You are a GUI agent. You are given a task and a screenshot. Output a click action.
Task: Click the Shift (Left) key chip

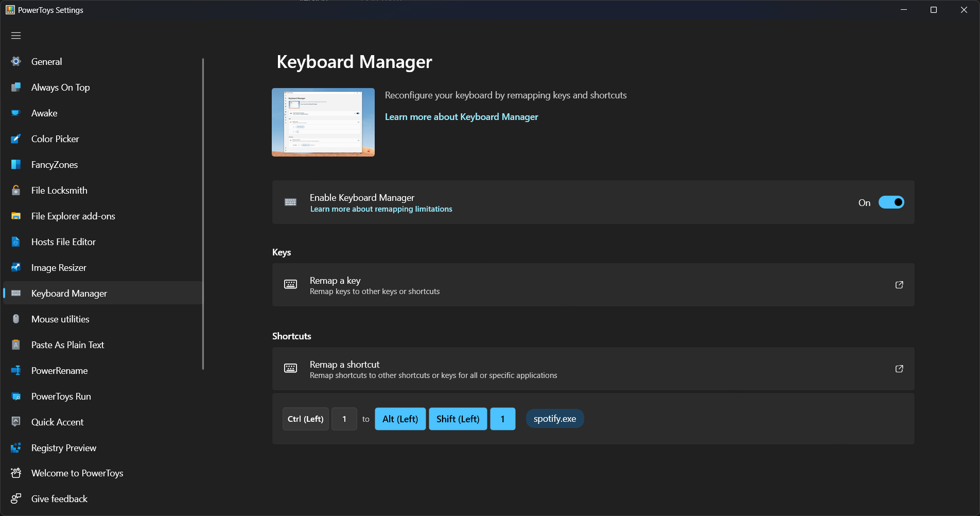pyautogui.click(x=458, y=419)
